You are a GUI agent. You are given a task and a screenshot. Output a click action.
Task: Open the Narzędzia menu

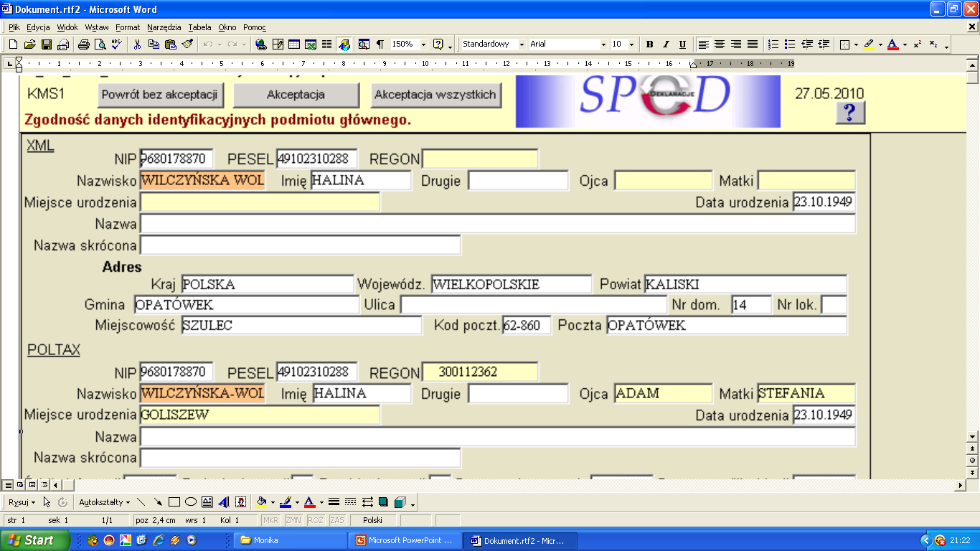click(x=165, y=27)
